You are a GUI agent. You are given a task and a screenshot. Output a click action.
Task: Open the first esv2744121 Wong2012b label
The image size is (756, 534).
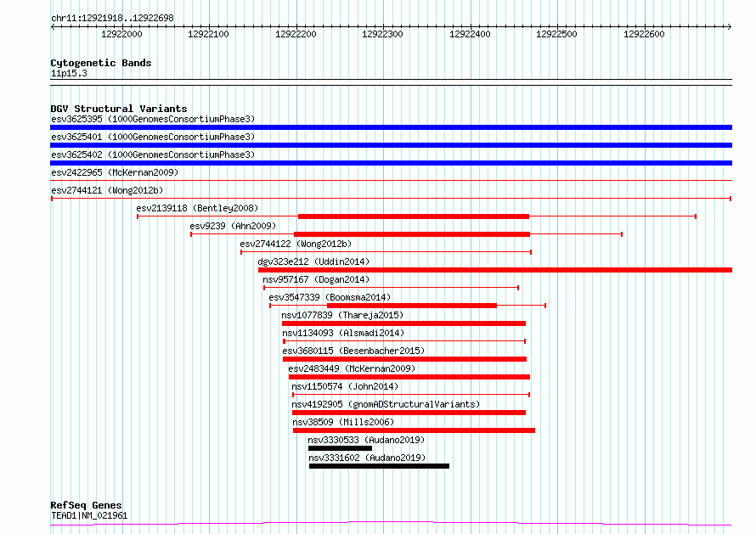107,190
